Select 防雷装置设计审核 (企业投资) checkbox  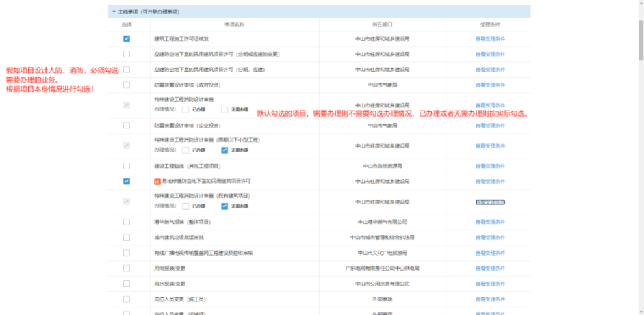[127, 126]
